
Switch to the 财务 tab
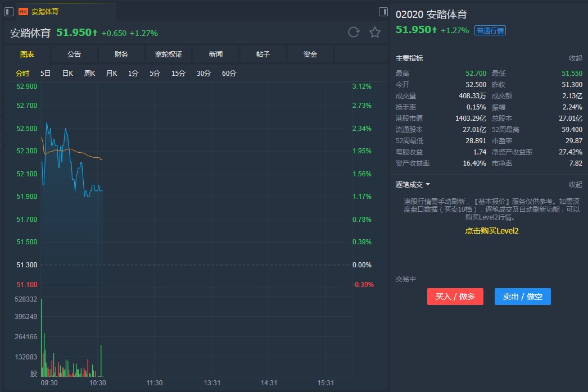point(121,54)
